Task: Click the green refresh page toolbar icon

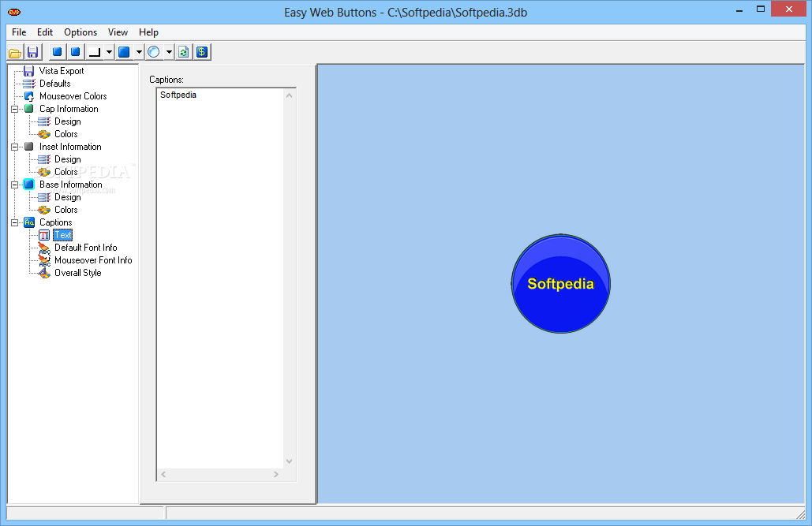Action: tap(183, 52)
